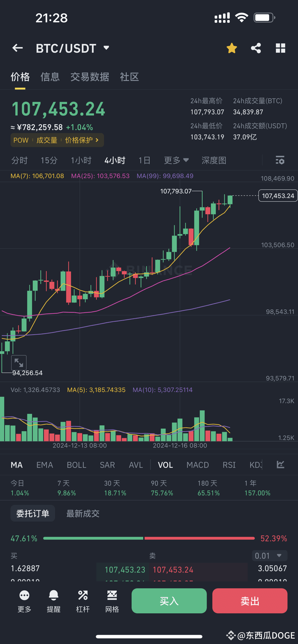
Task: Tap the fullscreen expand icon on the chart
Action: click(19, 363)
